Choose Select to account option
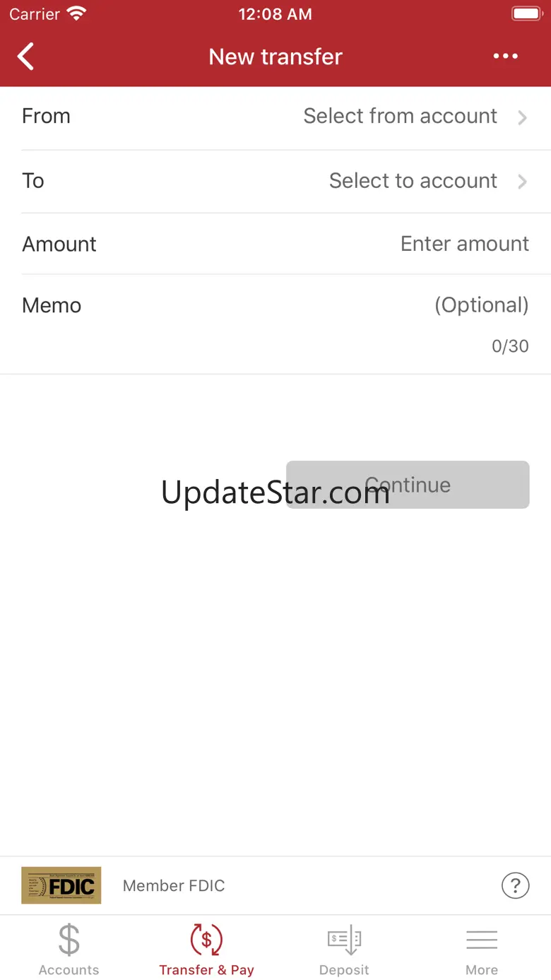Screen dimensions: 551x980 point(413,180)
